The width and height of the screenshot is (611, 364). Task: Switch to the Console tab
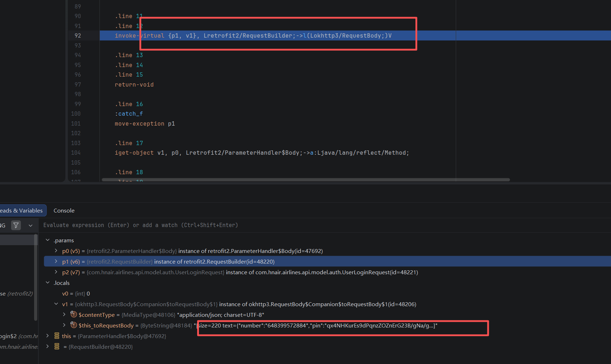point(64,210)
